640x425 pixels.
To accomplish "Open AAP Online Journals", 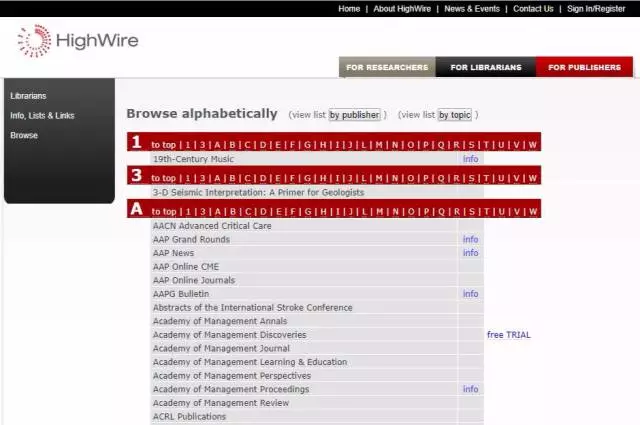I will pyautogui.click(x=194, y=280).
